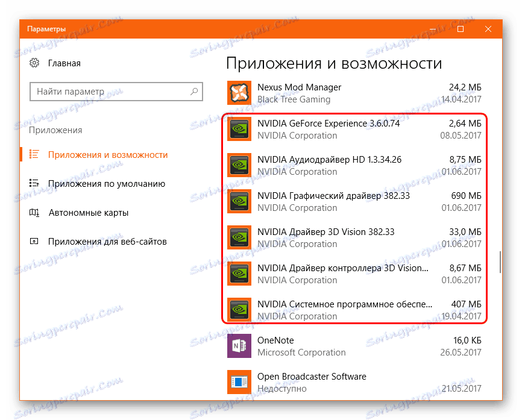Click the Главная home link text

(x=64, y=63)
